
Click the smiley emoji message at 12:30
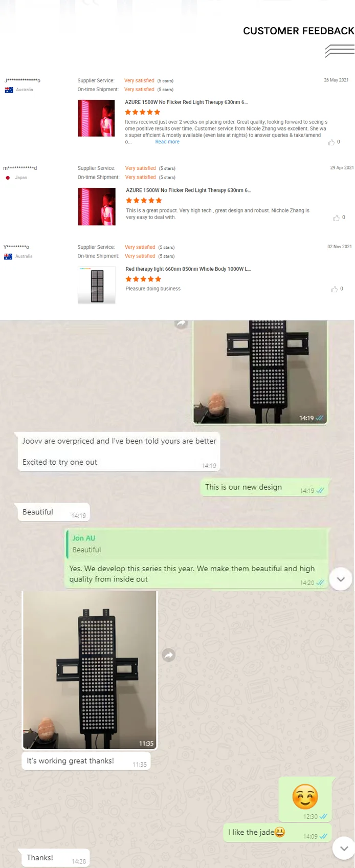pyautogui.click(x=305, y=797)
